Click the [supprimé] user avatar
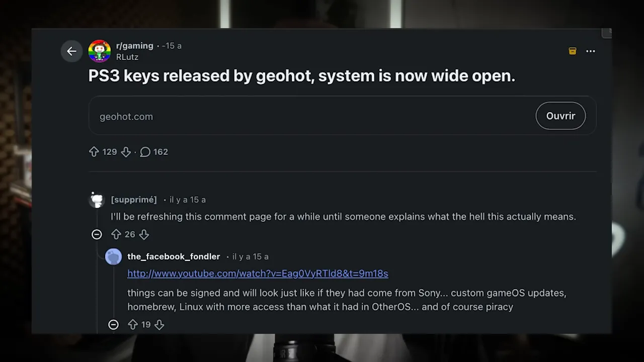644x362 pixels. click(x=96, y=200)
